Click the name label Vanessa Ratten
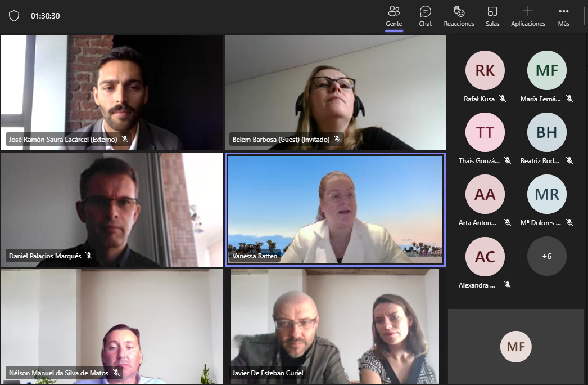 (255, 256)
